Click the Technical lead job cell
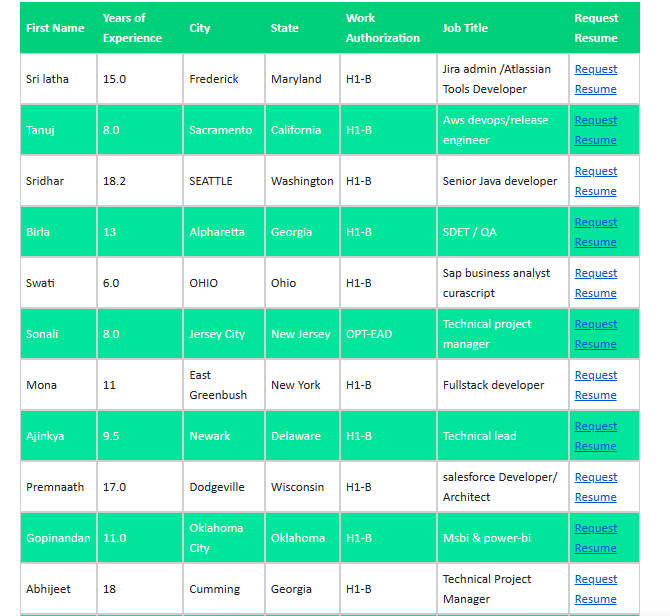Viewport: 670px width, 616px height. [503, 436]
